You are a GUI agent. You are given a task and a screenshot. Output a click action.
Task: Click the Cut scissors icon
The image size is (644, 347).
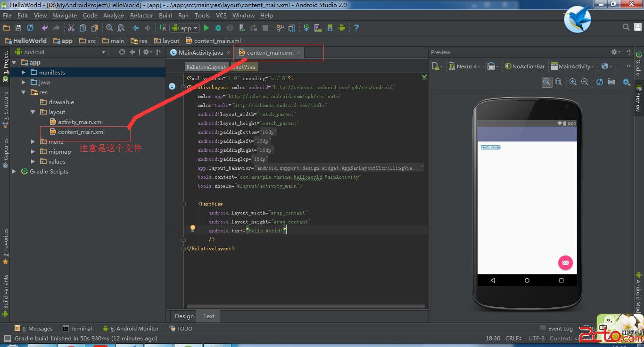click(71, 28)
